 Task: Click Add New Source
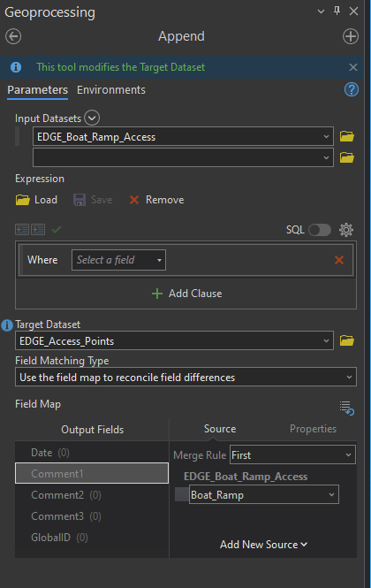263,544
